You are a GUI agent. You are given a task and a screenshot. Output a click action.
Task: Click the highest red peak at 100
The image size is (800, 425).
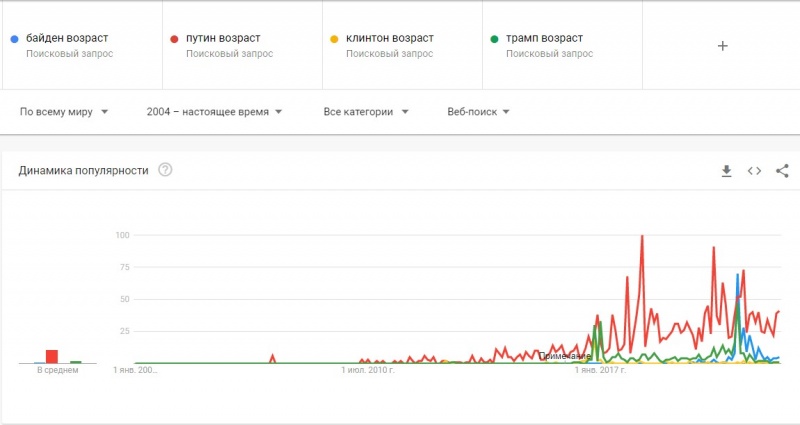coord(642,237)
